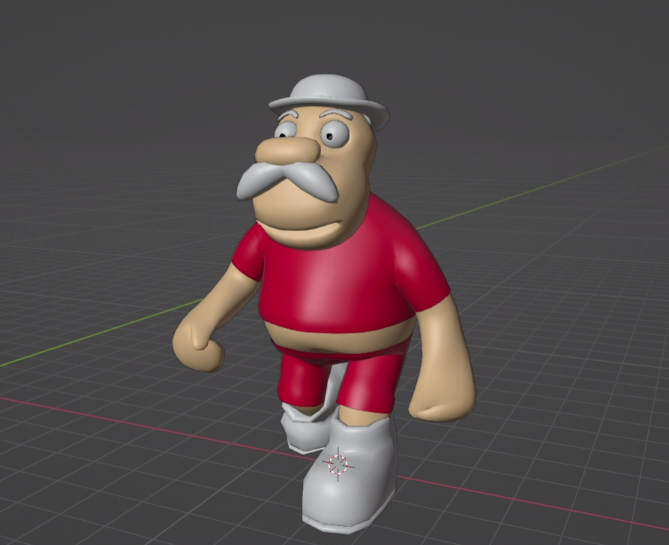Click the 3D cursor crosshair on the shoe

coord(338,464)
